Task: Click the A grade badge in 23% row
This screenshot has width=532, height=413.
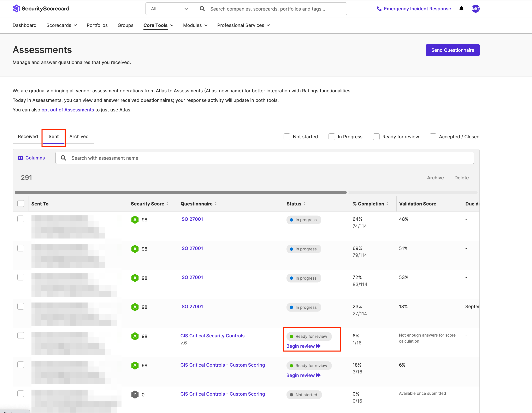Action: click(135, 307)
